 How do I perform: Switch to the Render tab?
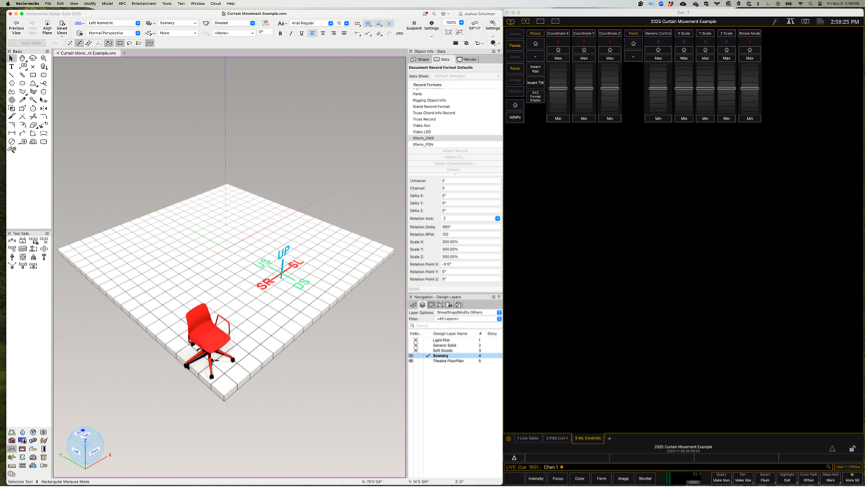click(x=467, y=59)
